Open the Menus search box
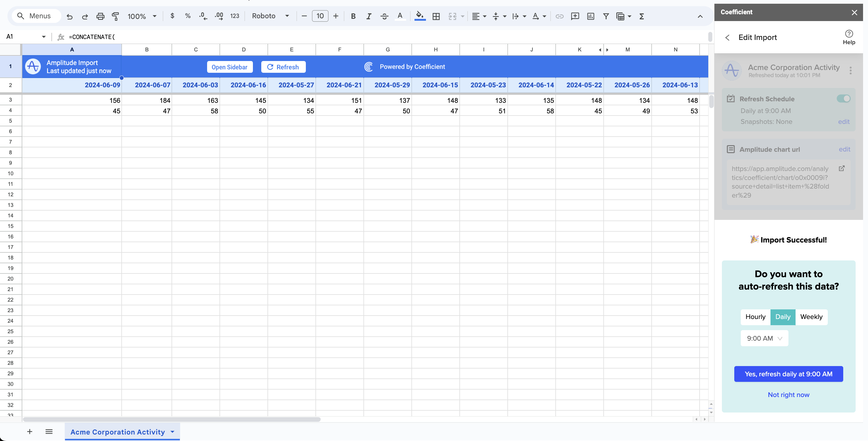This screenshot has width=868, height=441. pos(36,16)
